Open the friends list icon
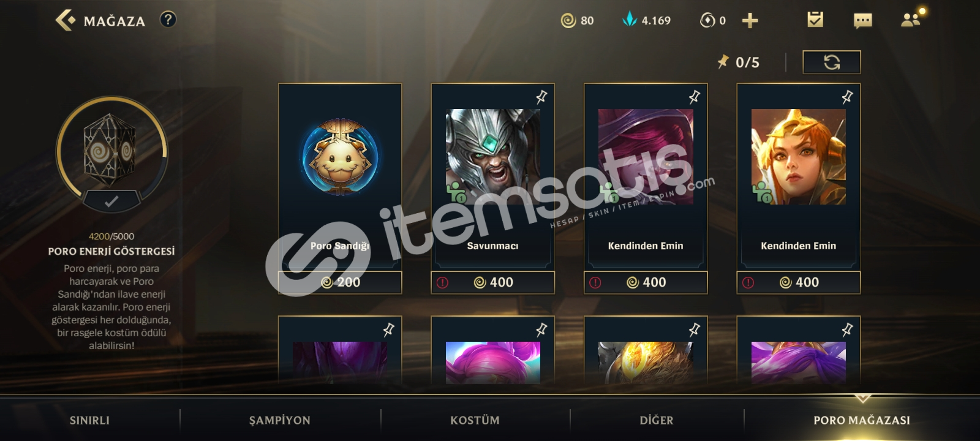Viewport: 980px width, 441px height. point(911,20)
